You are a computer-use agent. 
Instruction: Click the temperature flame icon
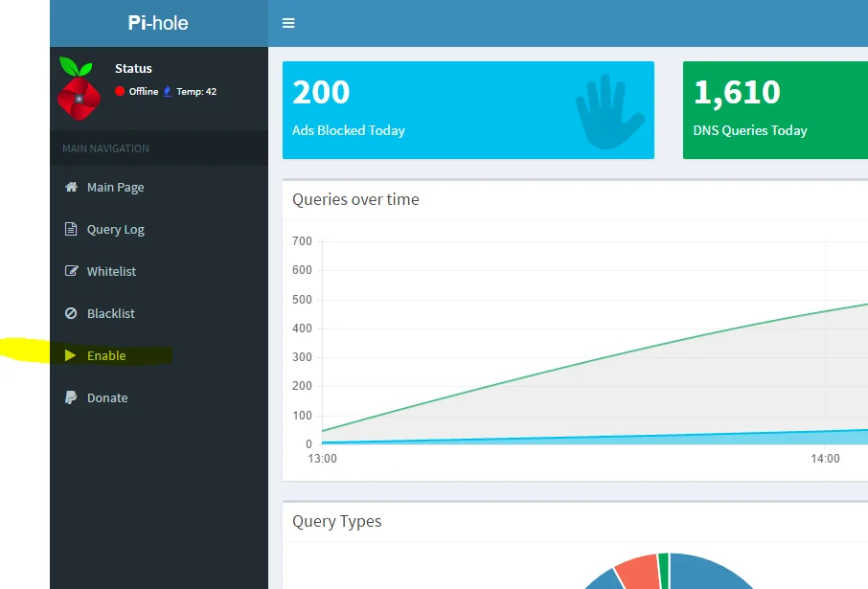point(167,91)
